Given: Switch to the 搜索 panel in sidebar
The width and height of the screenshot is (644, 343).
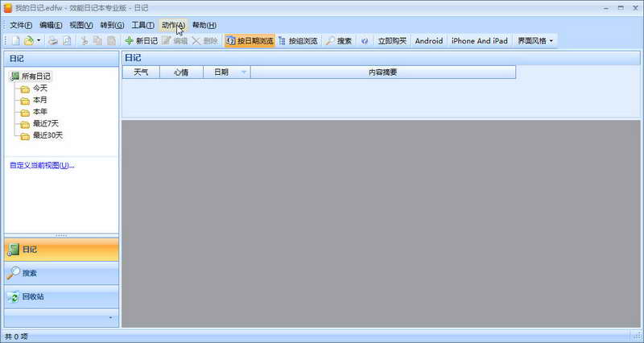Looking at the screenshot, I should click(x=62, y=273).
